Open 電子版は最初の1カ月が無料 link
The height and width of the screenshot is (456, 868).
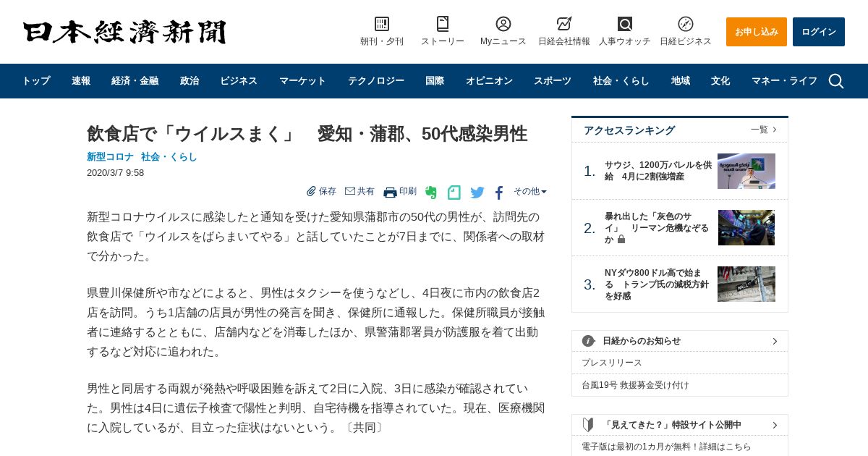(x=667, y=447)
